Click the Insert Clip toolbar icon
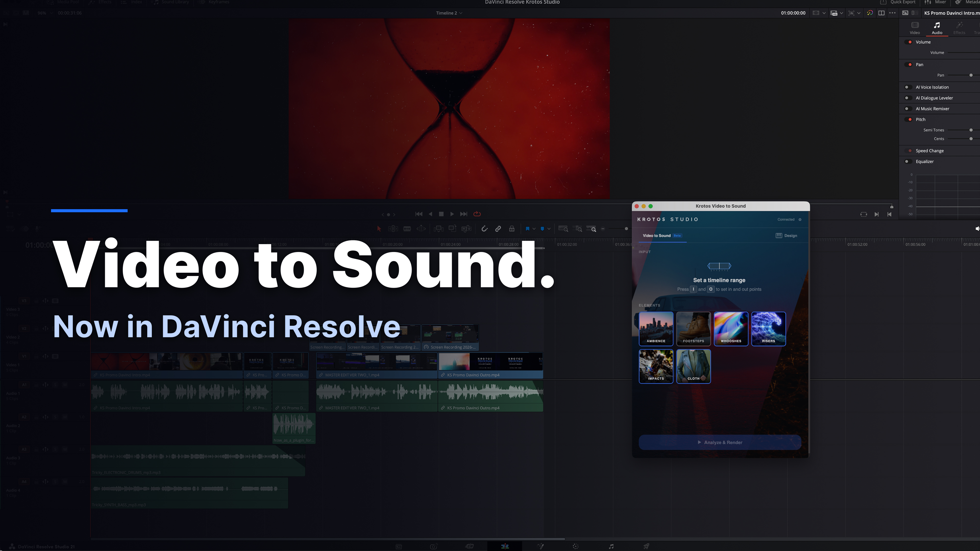The width and height of the screenshot is (980, 551). (438, 229)
